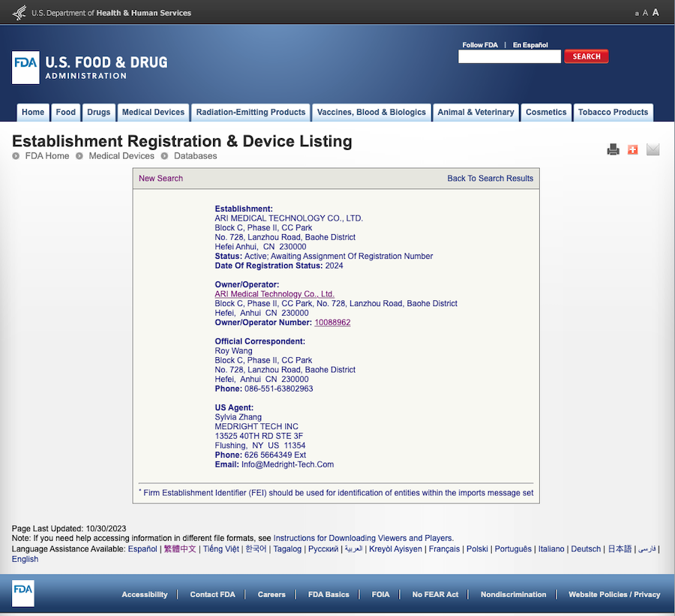Screen dimensions: 675x616
Task: Open owner/operator number 10088962
Action: [332, 322]
